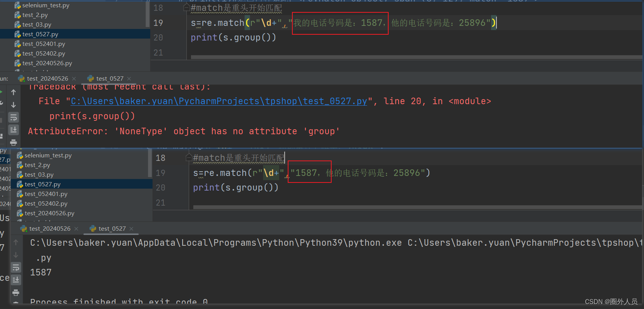Click Down the Stack Trace arrow in the traceback run panel
Viewport: 644px width, 309px height.
(x=13, y=105)
